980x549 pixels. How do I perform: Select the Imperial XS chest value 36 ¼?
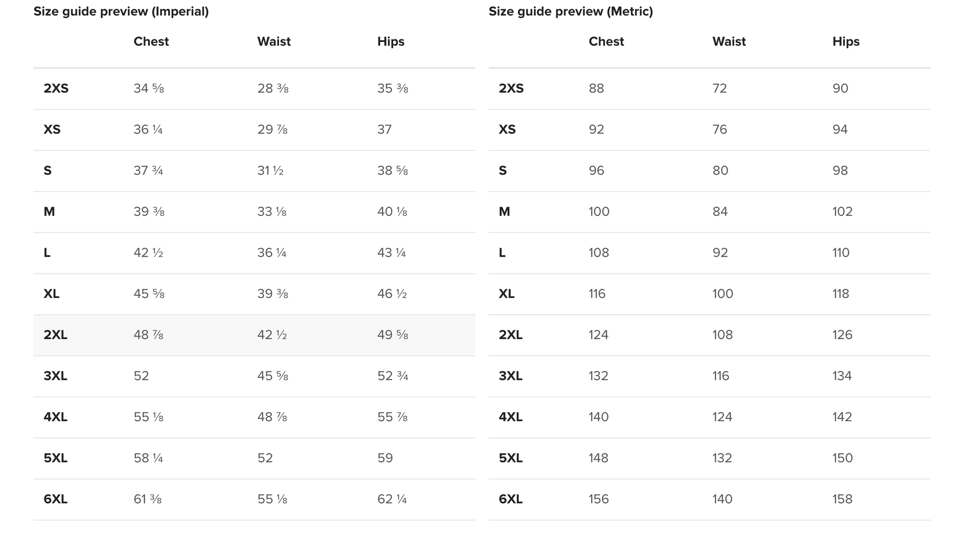coord(148,130)
